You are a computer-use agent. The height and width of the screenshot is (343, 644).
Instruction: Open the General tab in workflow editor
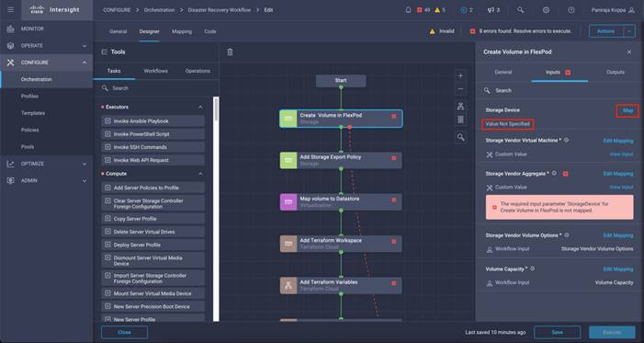tap(118, 31)
